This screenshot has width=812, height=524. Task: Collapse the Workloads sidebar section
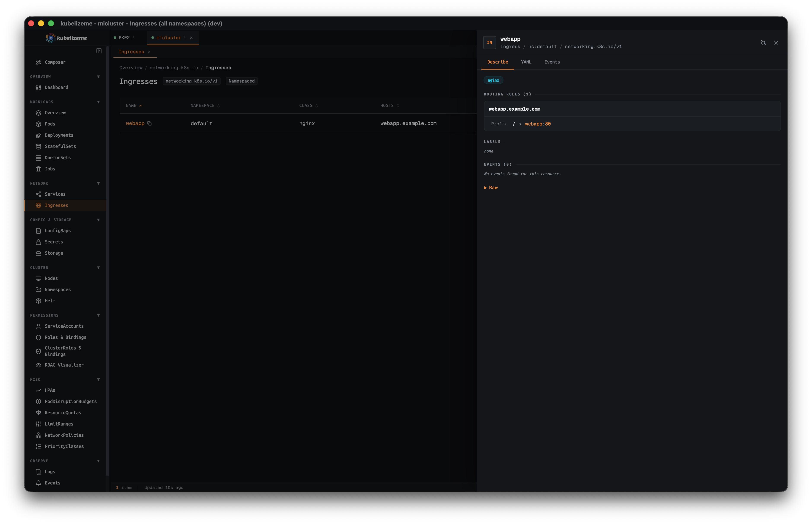tap(98, 102)
